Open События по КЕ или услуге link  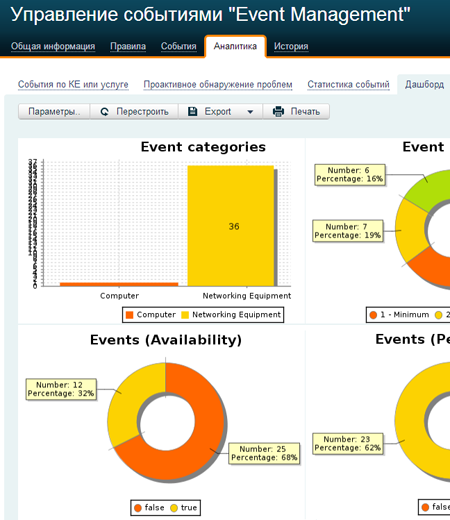(73, 84)
